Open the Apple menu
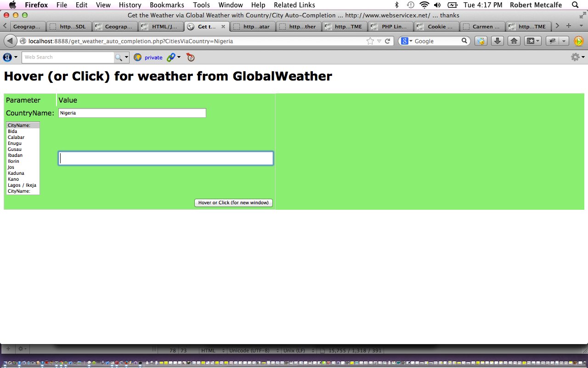Screen dimensions: 588x368 tap(12, 5)
